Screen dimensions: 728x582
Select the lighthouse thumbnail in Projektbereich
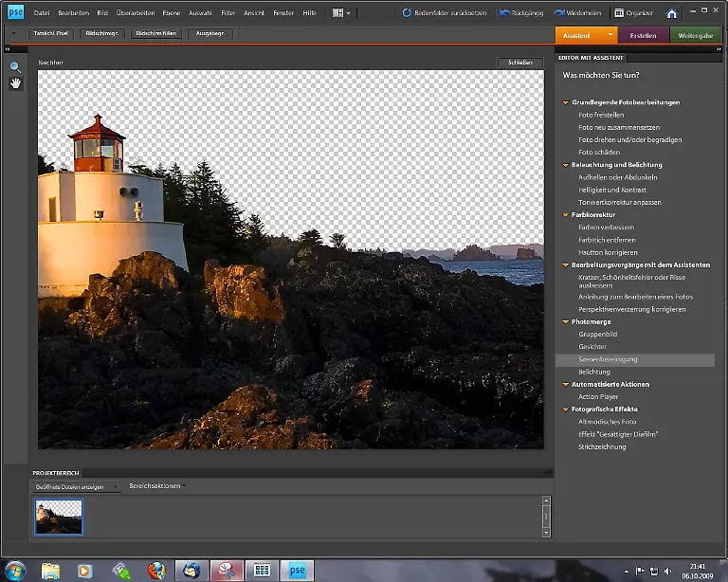point(59,517)
